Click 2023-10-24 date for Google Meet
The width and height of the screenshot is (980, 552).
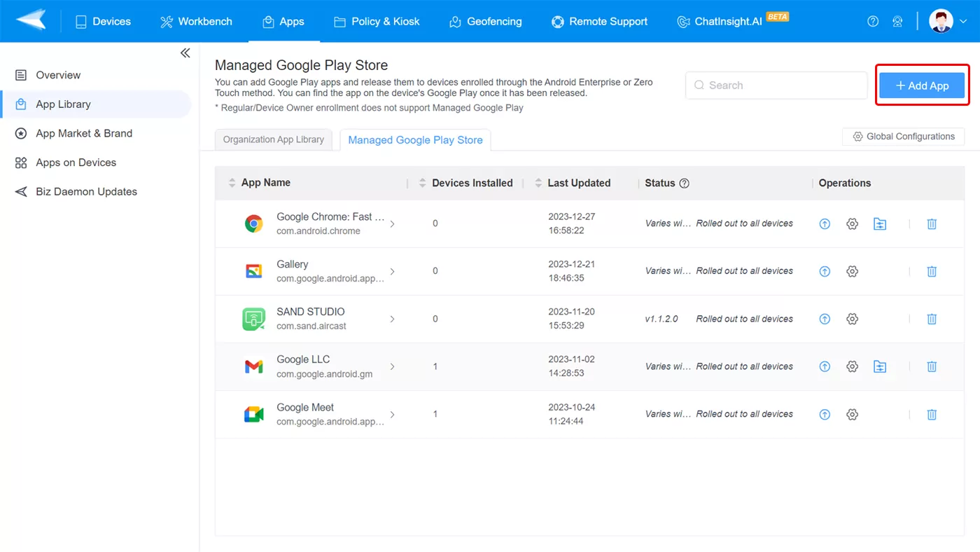[571, 407]
